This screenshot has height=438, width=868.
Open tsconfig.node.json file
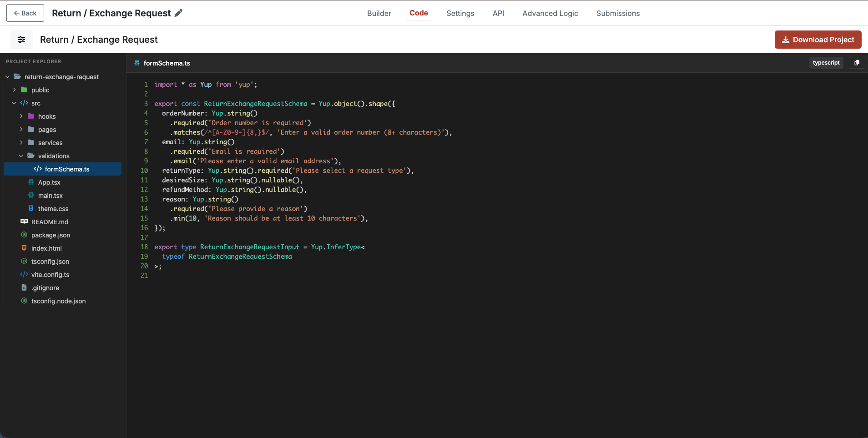58,301
